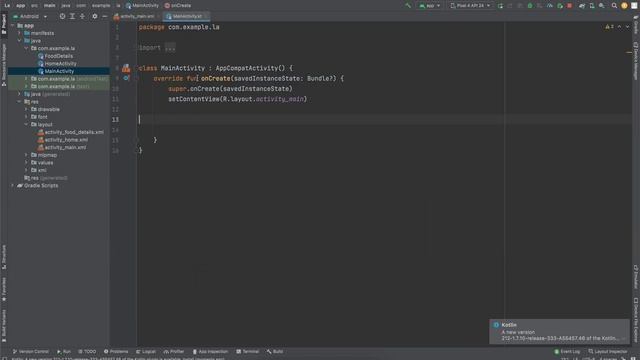The height and width of the screenshot is (360, 640).
Task: Open the app run configuration dropdown
Action: pos(430,6)
